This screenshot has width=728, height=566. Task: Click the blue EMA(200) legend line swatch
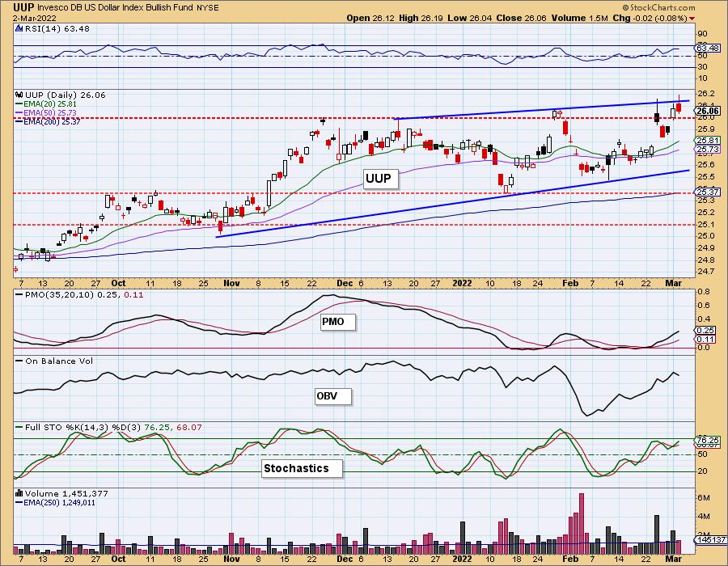click(19, 121)
